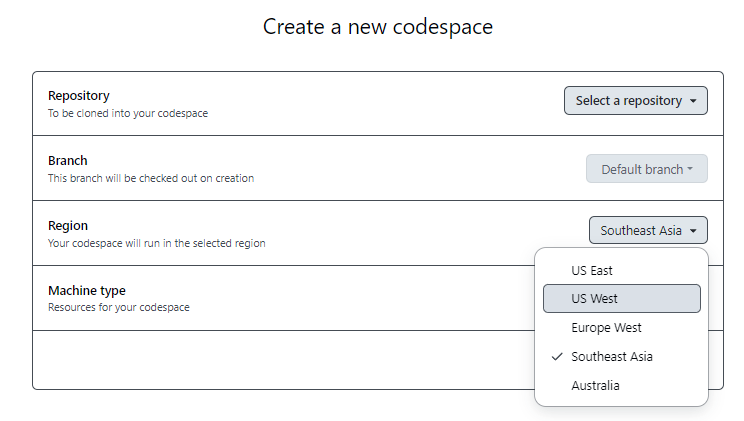Pick Europe West in the region menu
Image resolution: width=744 pixels, height=421 pixels.
tap(606, 328)
